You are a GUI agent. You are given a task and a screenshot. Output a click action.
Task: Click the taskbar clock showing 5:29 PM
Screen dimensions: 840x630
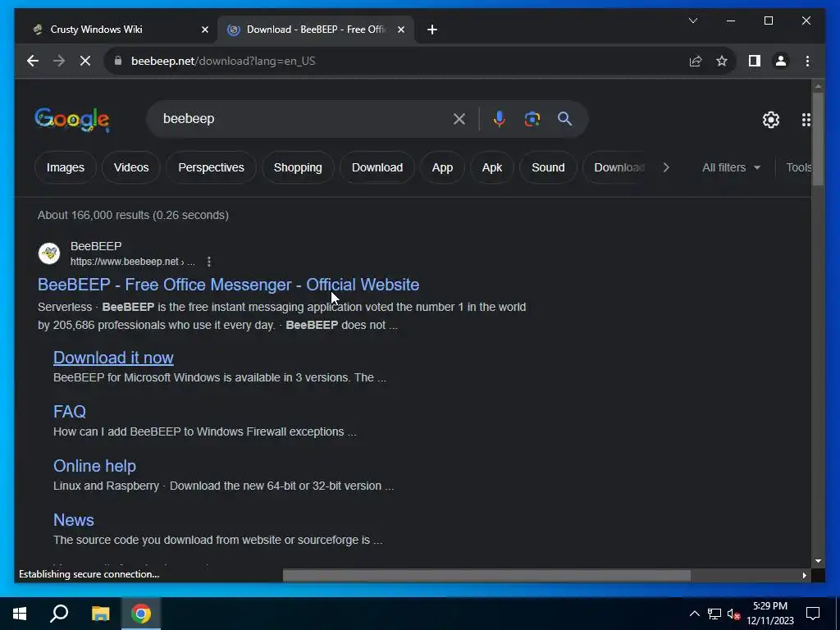click(x=769, y=614)
